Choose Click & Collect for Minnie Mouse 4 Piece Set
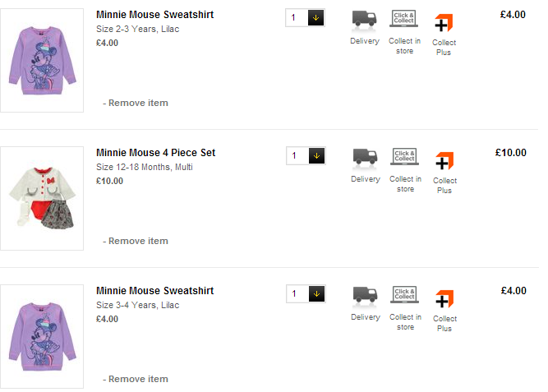The height and width of the screenshot is (392, 548). (x=404, y=157)
